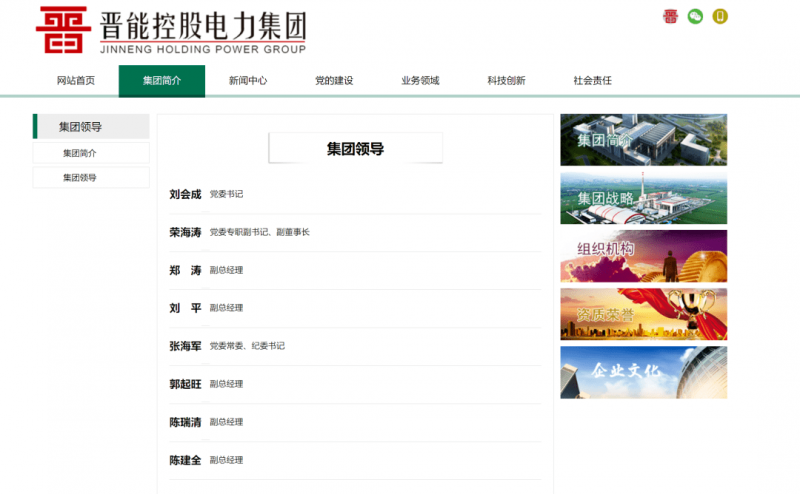Go to 新闻中心 in the navigation bar
800x494 pixels.
pos(248,81)
